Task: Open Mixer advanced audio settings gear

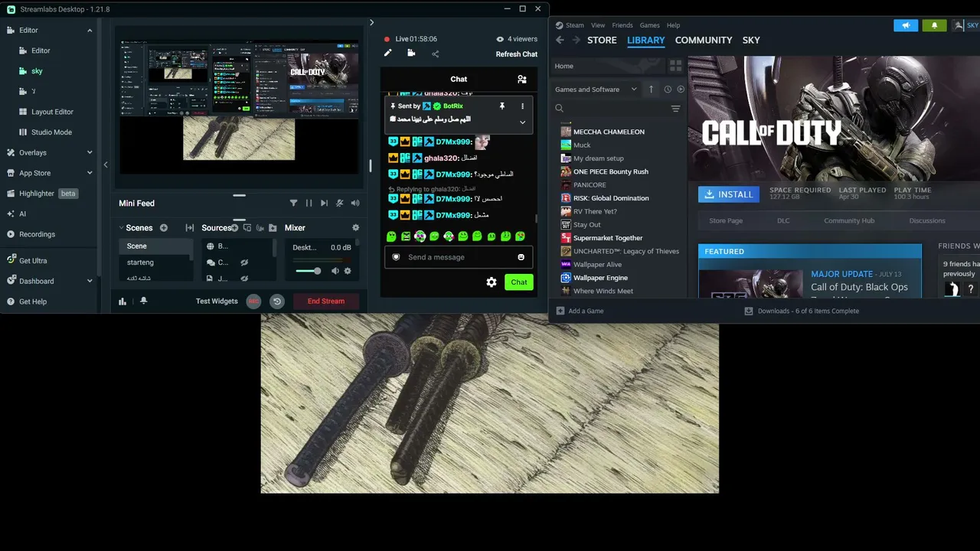Action: pos(355,228)
